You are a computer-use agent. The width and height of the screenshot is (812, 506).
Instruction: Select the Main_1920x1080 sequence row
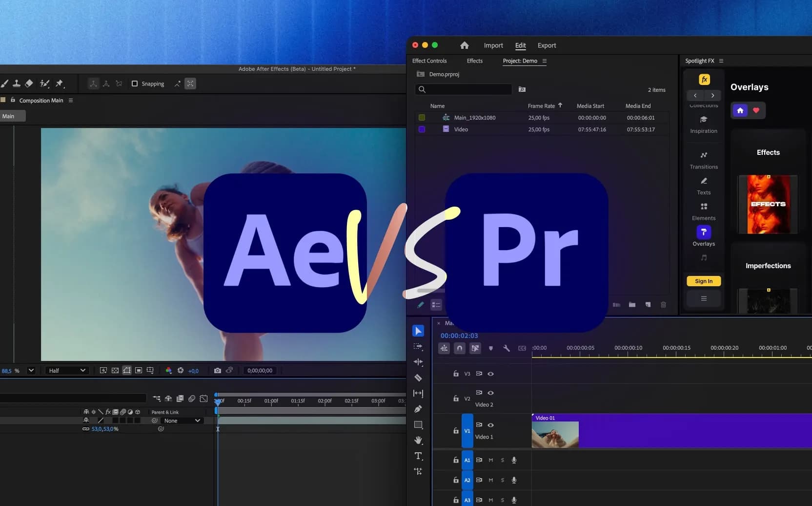(x=542, y=118)
